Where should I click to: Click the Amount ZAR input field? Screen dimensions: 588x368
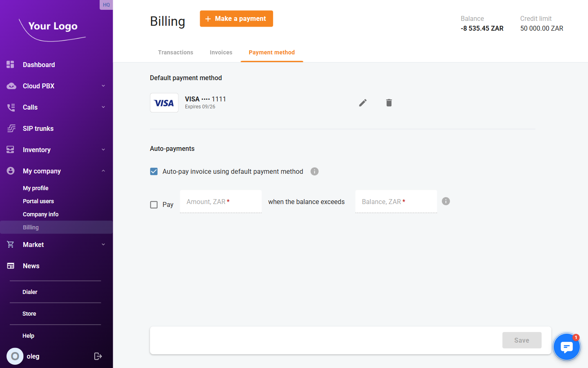click(x=220, y=201)
